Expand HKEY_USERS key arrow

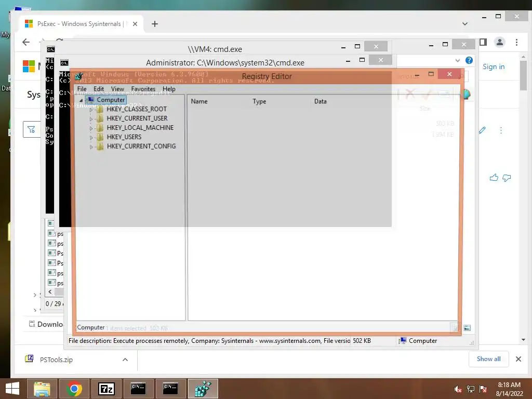[91, 137]
